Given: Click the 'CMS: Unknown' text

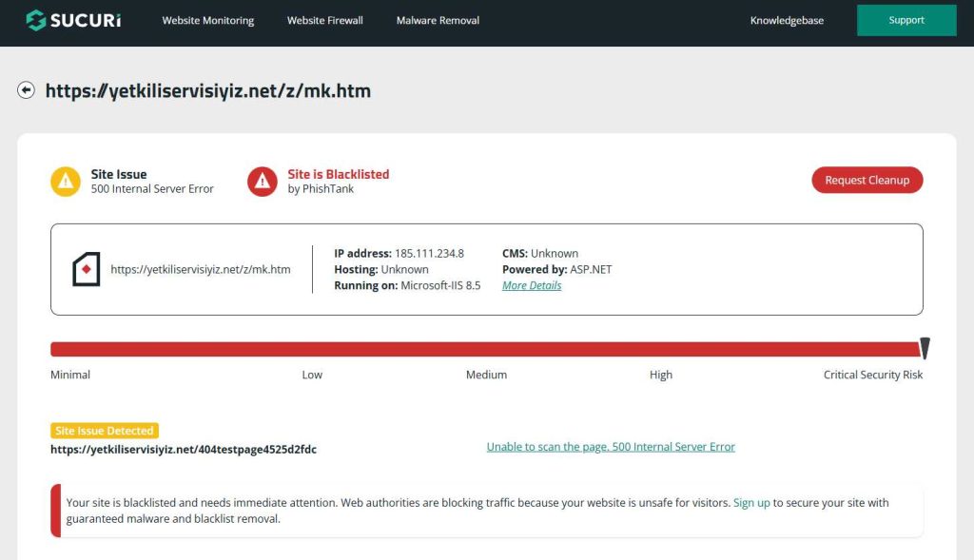Looking at the screenshot, I should pos(540,253).
